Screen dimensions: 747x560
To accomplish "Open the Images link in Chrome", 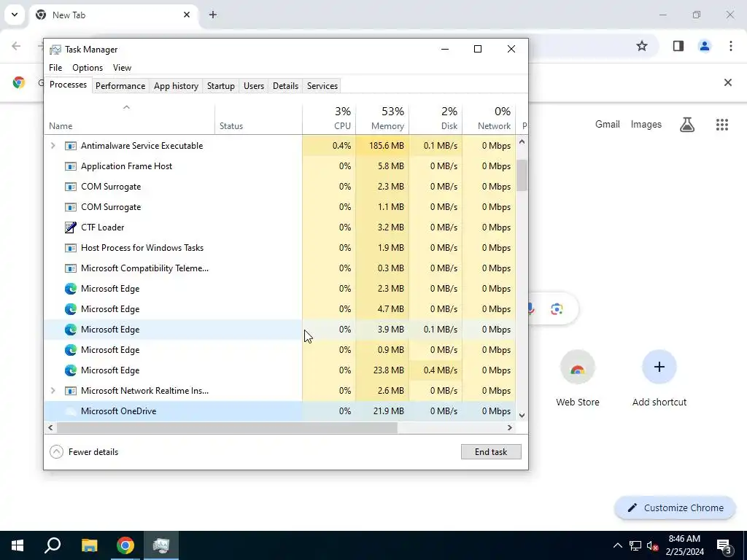I will [646, 124].
